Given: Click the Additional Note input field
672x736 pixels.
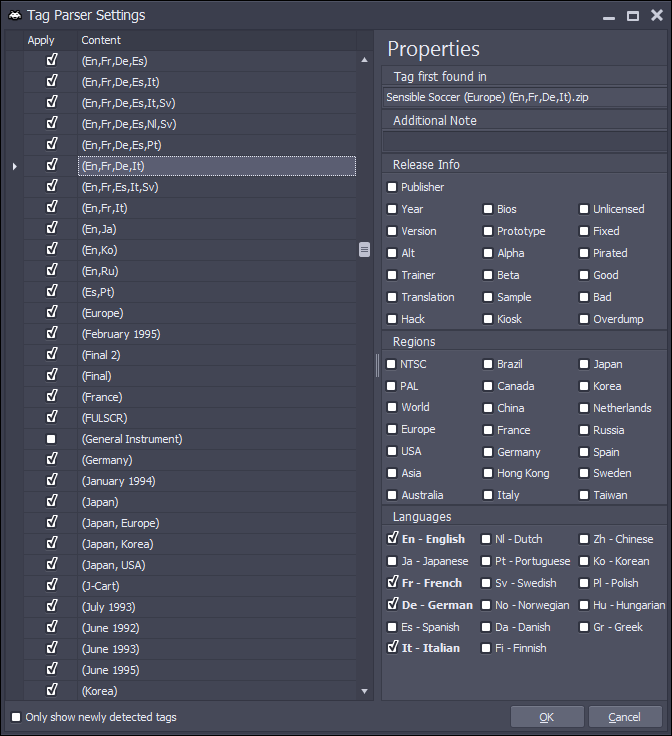Looking at the screenshot, I should point(525,142).
